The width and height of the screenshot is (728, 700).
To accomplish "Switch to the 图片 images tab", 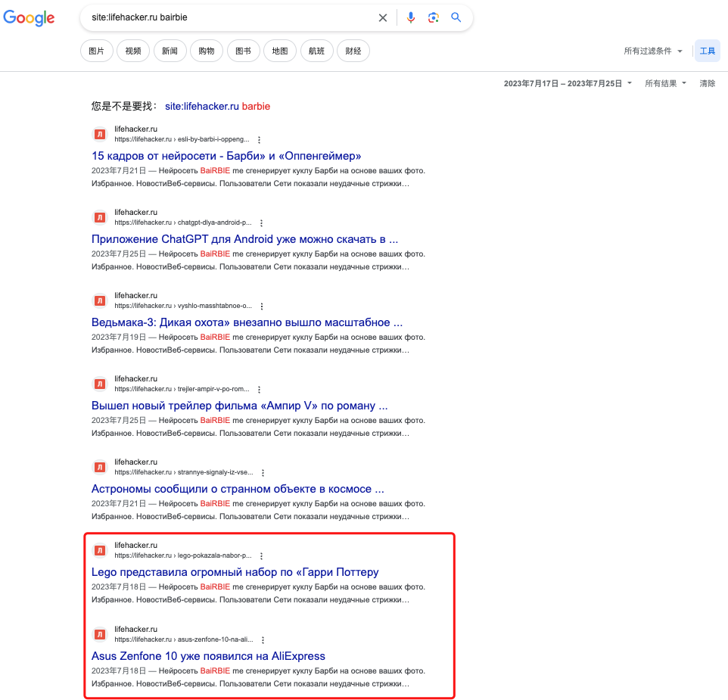I will 96,51.
